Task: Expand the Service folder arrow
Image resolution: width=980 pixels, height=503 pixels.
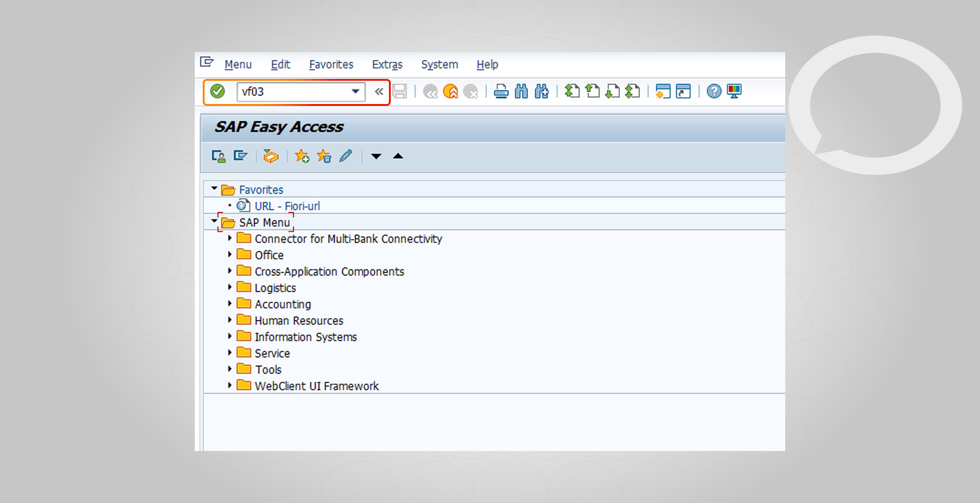Action: point(230,352)
